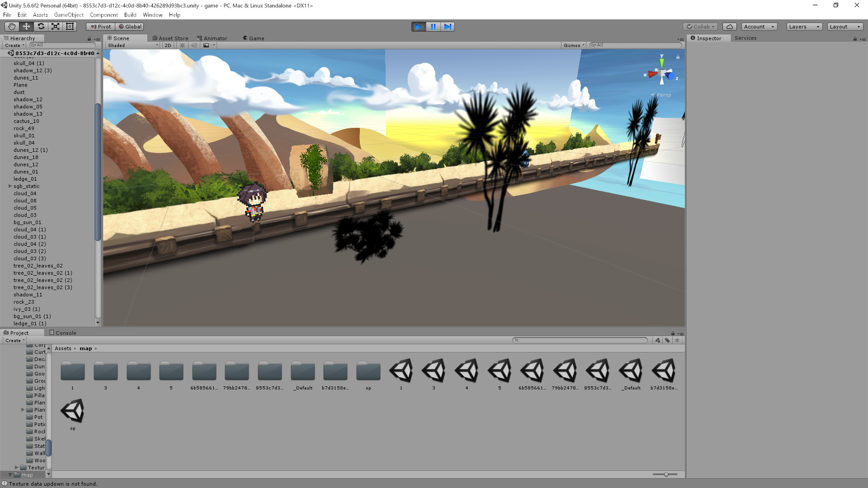Expand the sgb_static hierarchy item
The width and height of the screenshot is (868, 488).
10,186
